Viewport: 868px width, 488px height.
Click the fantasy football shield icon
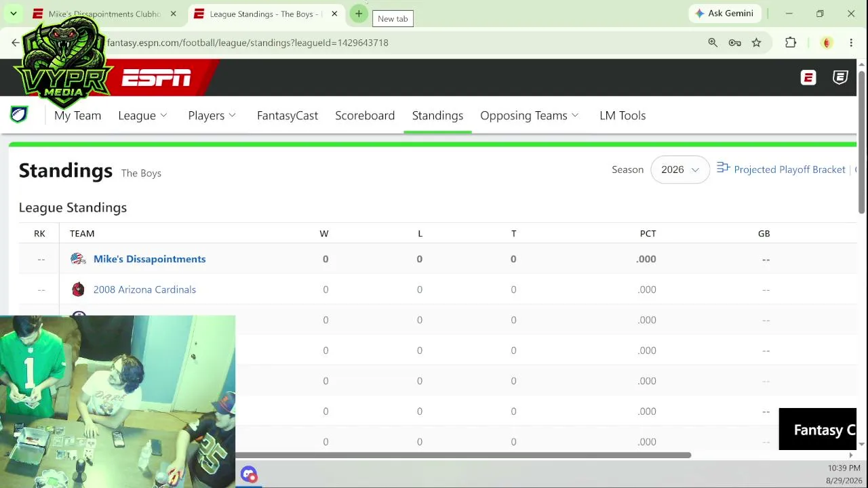click(19, 115)
